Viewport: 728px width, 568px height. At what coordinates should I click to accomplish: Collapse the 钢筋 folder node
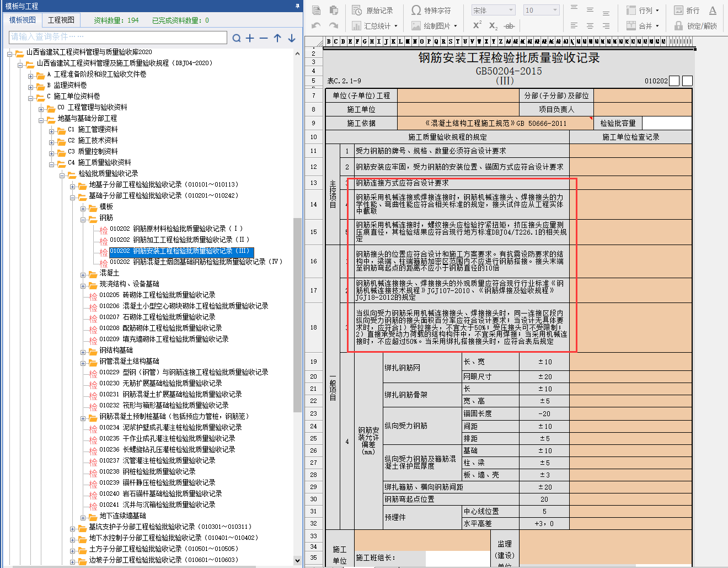(83, 220)
